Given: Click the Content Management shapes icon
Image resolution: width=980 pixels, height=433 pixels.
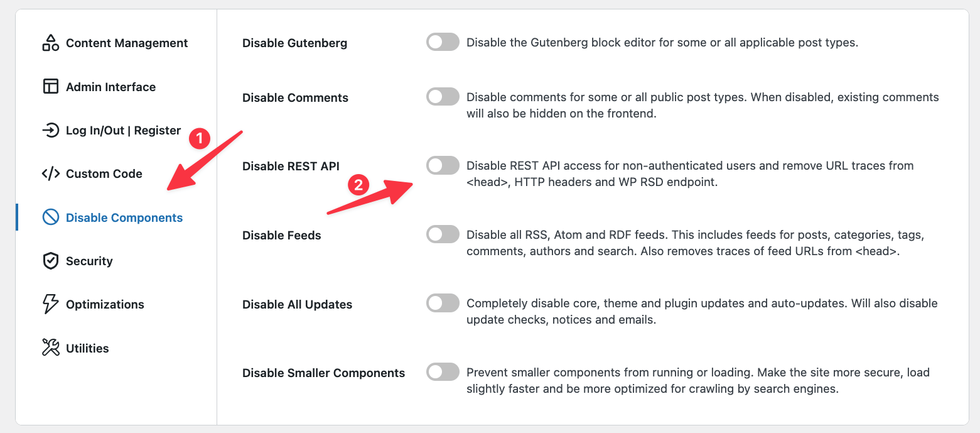Looking at the screenshot, I should [x=50, y=43].
